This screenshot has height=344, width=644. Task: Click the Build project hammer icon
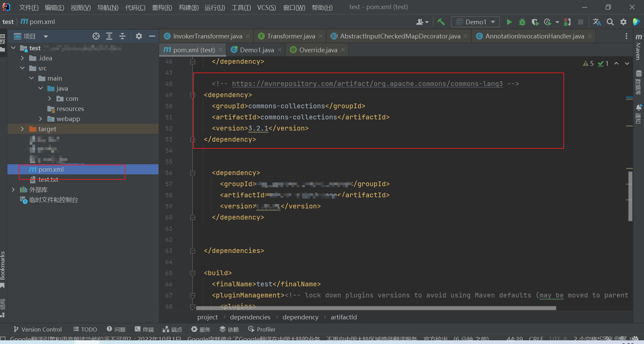coord(441,22)
